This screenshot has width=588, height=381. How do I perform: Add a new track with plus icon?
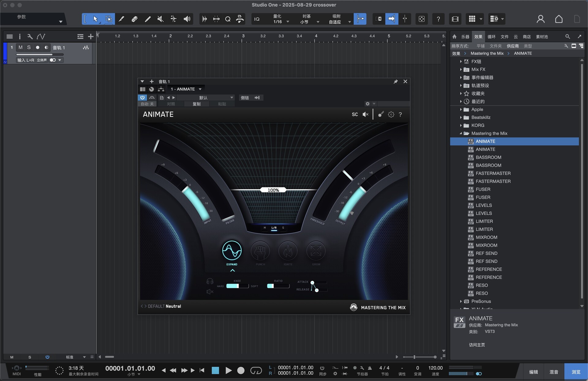[91, 37]
